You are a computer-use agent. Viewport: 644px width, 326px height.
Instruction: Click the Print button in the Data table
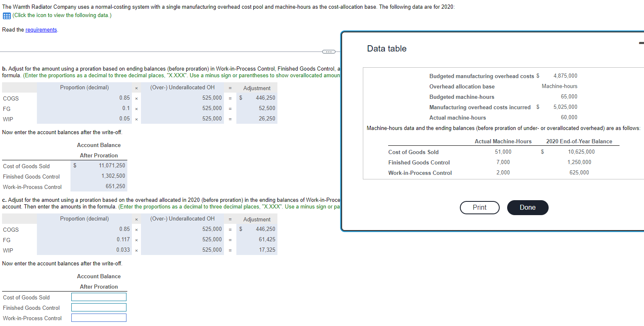click(x=479, y=207)
